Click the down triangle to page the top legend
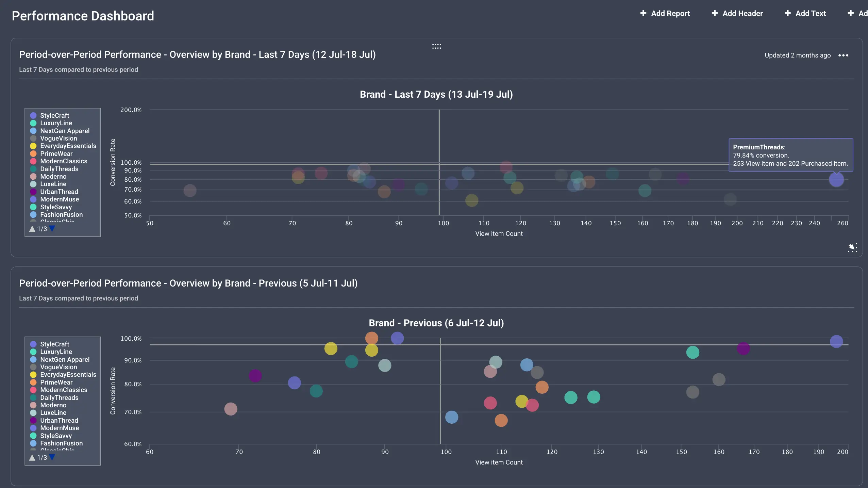868x488 pixels. point(52,229)
